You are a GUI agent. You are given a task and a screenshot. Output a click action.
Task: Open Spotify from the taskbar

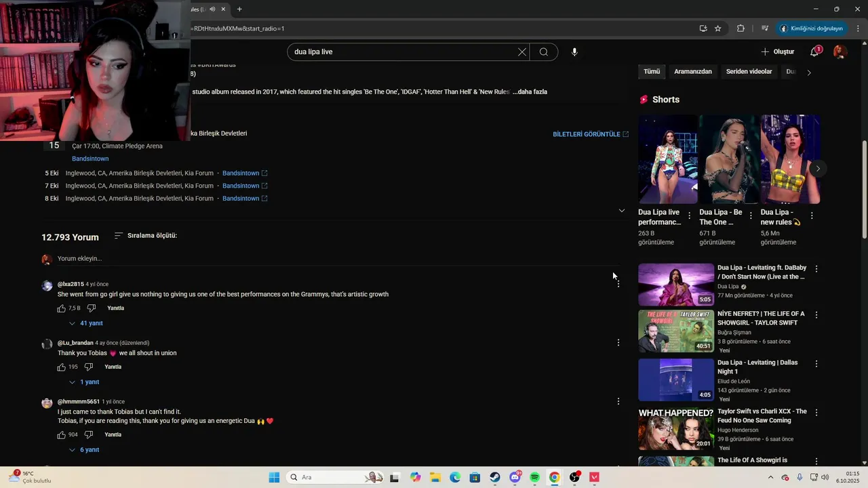534,477
